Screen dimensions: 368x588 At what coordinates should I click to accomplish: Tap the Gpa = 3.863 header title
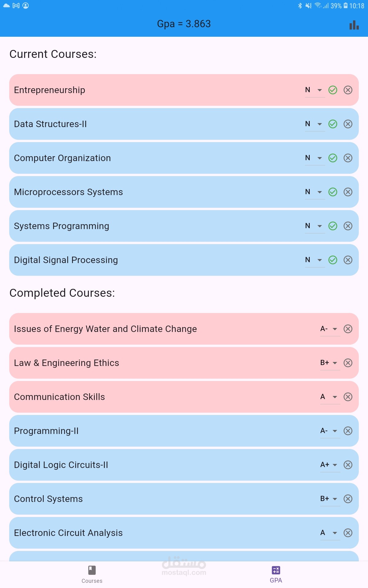pos(184,24)
